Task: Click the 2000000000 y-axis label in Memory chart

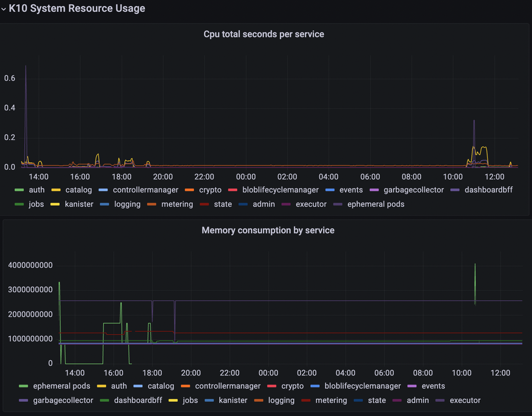Action: [x=30, y=314]
